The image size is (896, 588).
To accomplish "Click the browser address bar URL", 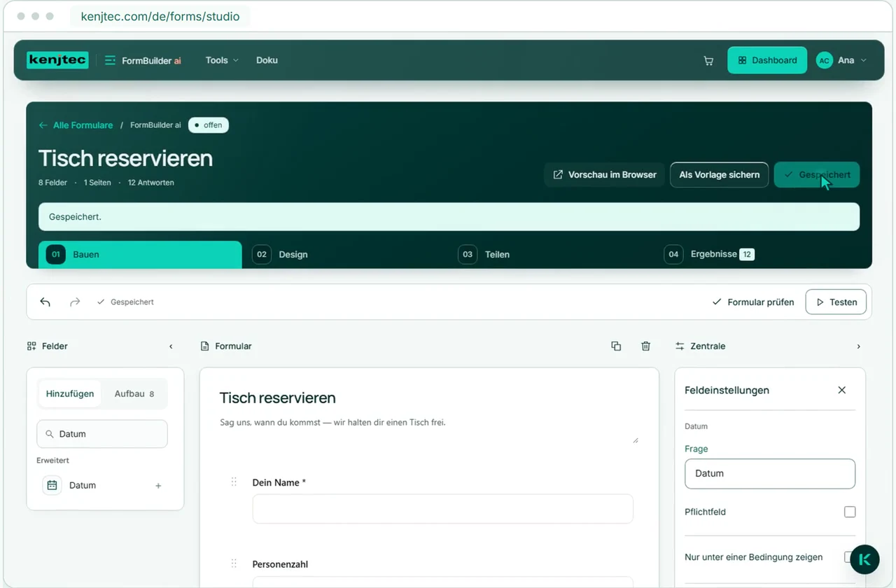I will click(160, 16).
